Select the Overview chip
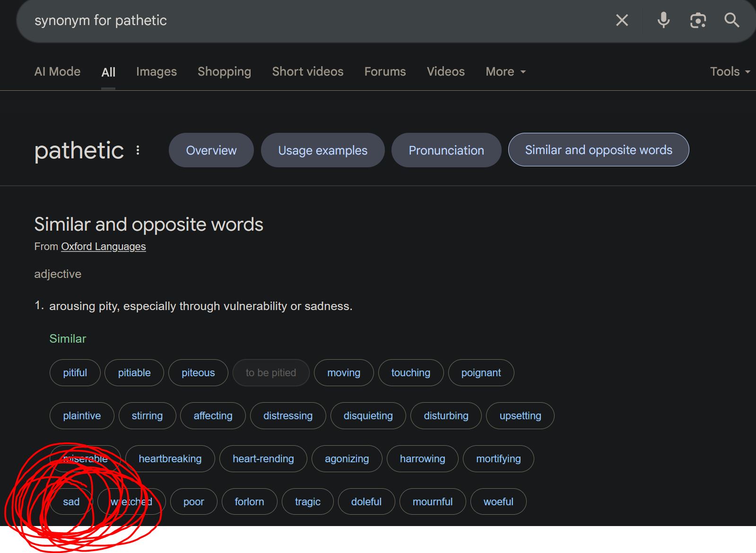756x553 pixels. point(211,150)
